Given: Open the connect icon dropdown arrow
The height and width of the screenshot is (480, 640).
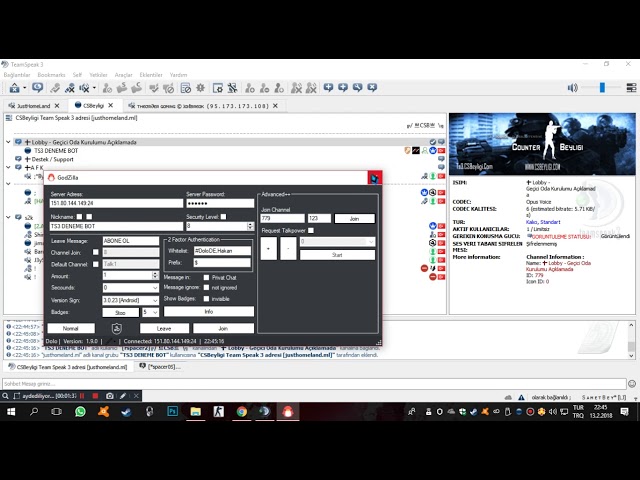Looking at the screenshot, I should 24,88.
